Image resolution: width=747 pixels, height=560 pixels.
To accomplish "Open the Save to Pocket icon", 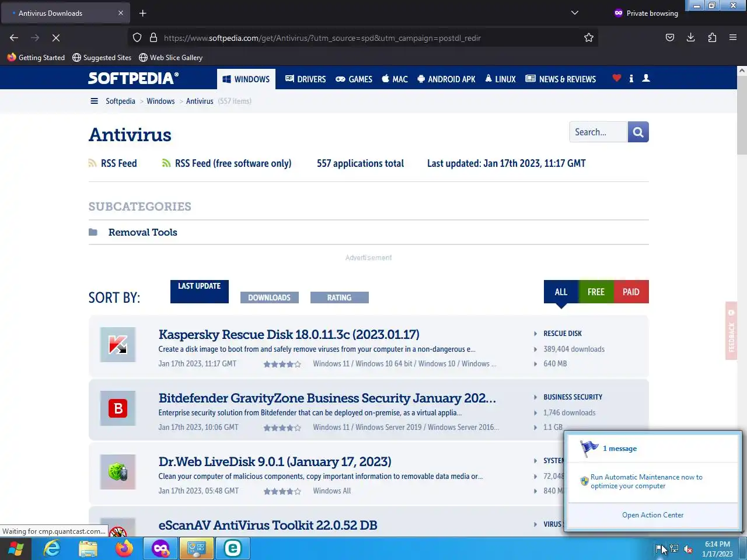I will [x=670, y=37].
